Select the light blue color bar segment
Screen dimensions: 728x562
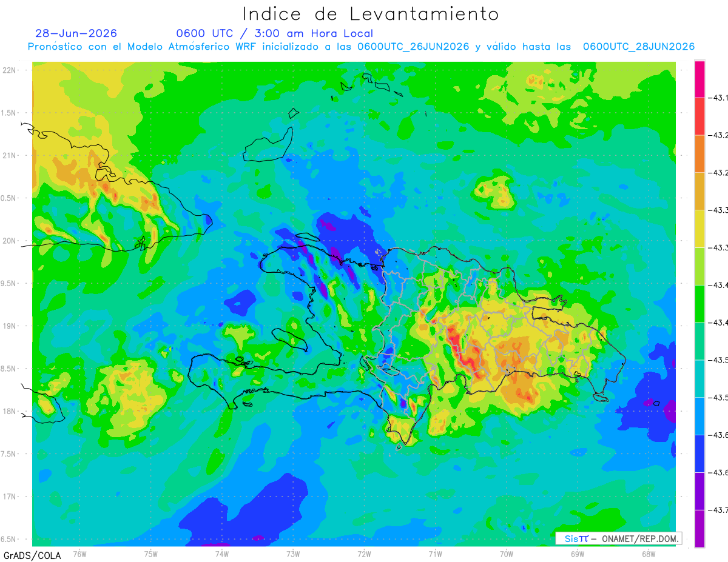[x=699, y=416]
